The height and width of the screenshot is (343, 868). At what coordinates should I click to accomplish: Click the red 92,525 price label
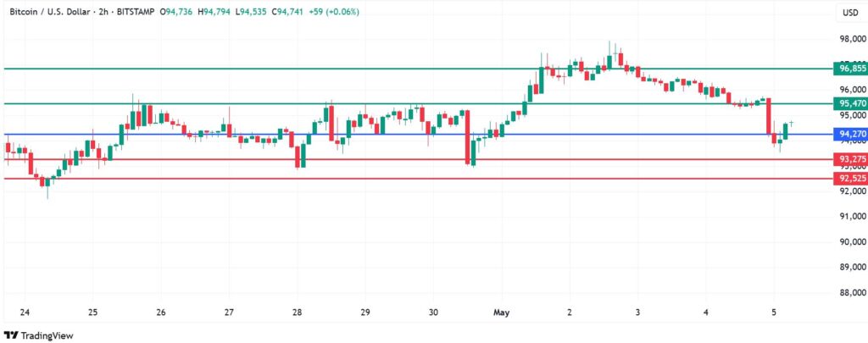pos(850,179)
